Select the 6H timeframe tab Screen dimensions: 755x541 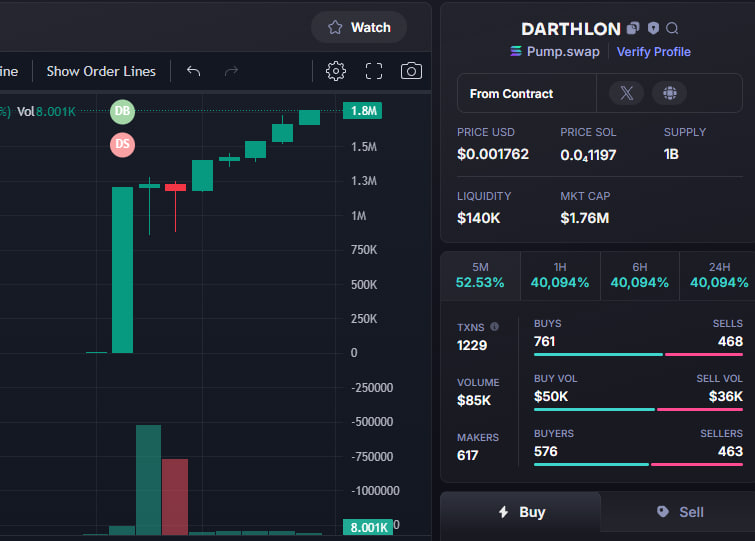click(639, 275)
